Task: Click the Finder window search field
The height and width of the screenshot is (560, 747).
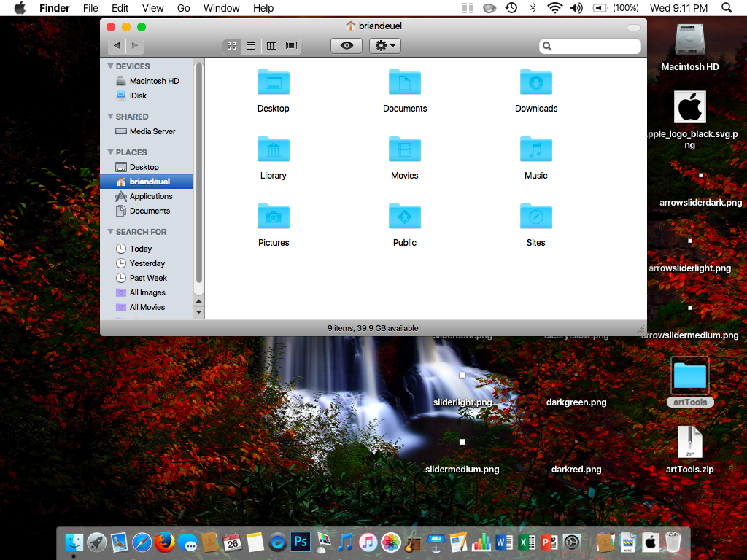Action: pyautogui.click(x=589, y=46)
